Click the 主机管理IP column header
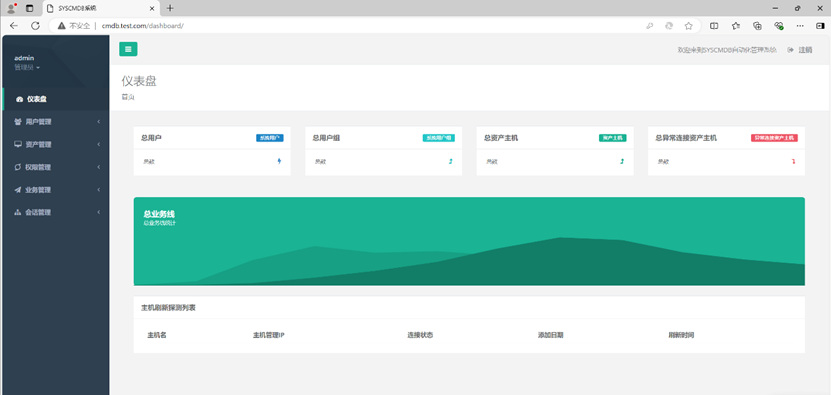 click(x=269, y=336)
